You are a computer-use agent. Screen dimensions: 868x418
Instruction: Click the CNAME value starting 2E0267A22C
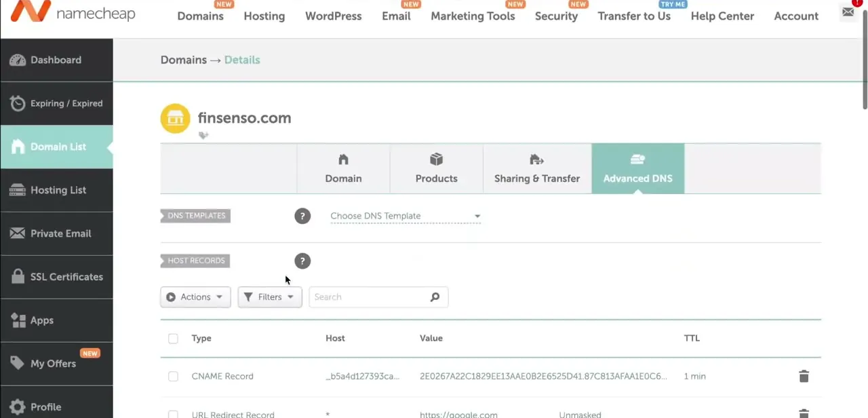coord(543,376)
